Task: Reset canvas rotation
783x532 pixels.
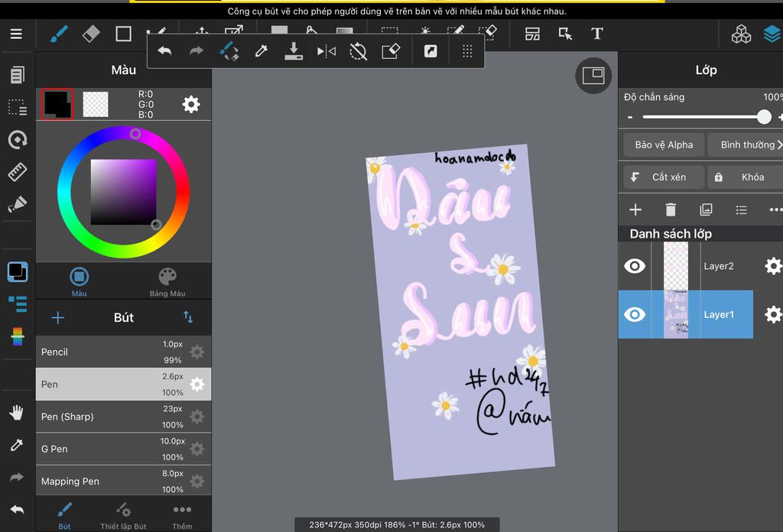Action: [x=358, y=51]
